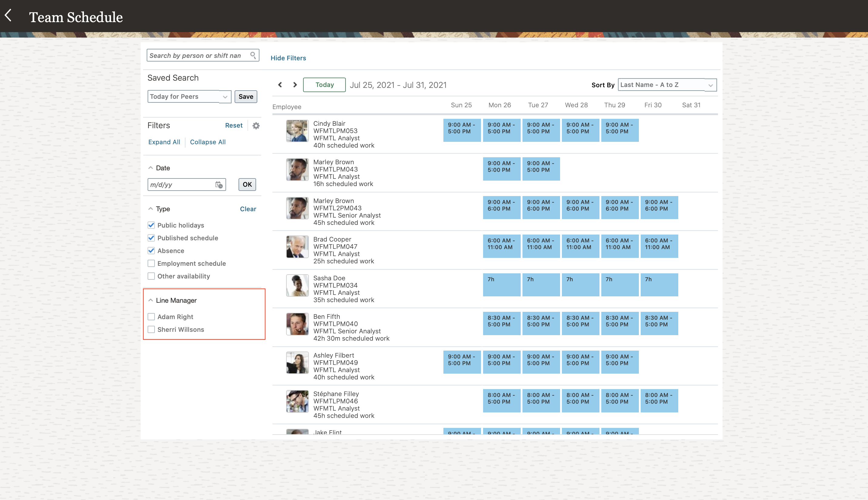Uncheck the Public holidays filter

coord(151,225)
